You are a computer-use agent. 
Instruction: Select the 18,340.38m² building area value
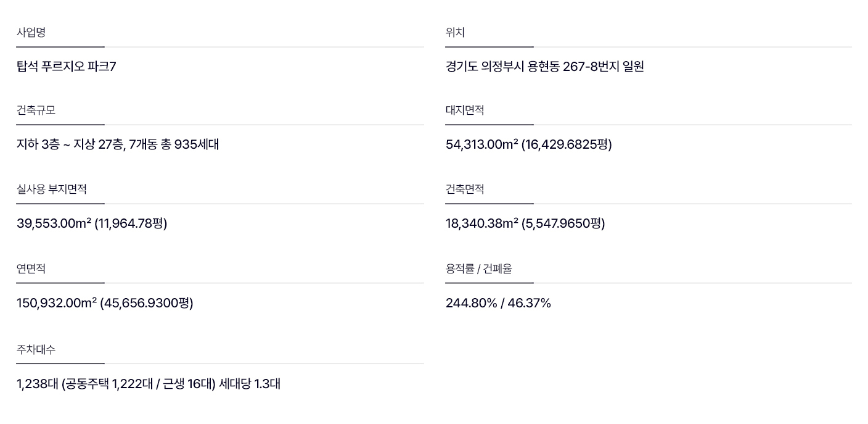coord(481,223)
